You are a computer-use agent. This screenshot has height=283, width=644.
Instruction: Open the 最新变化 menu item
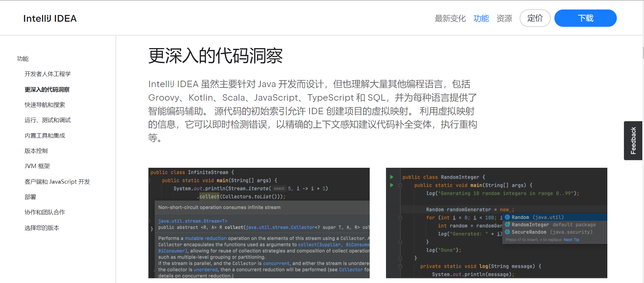450,18
